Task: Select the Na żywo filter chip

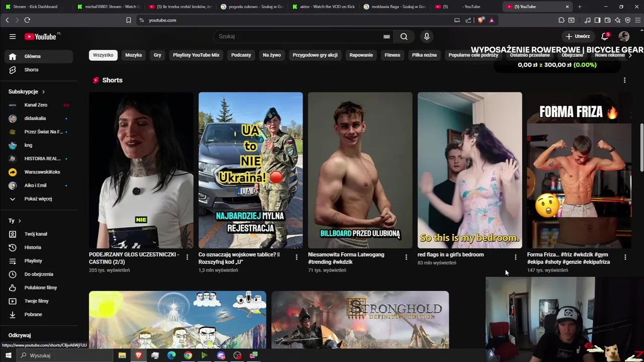Action: (x=272, y=55)
